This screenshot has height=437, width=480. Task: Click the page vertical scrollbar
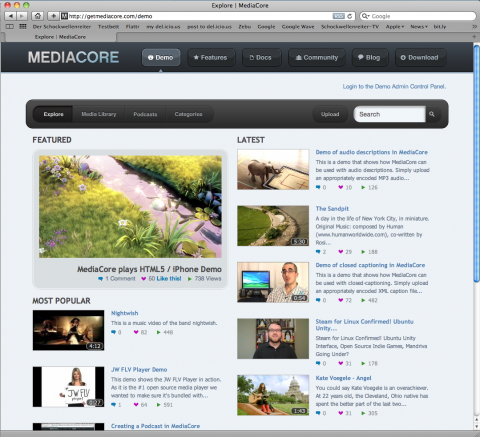click(476, 233)
